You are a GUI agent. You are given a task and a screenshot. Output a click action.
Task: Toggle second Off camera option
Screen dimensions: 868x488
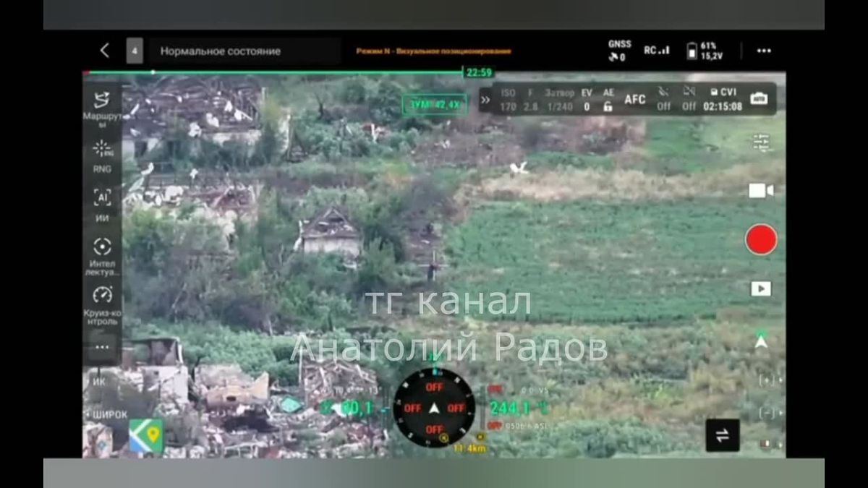pos(689,100)
